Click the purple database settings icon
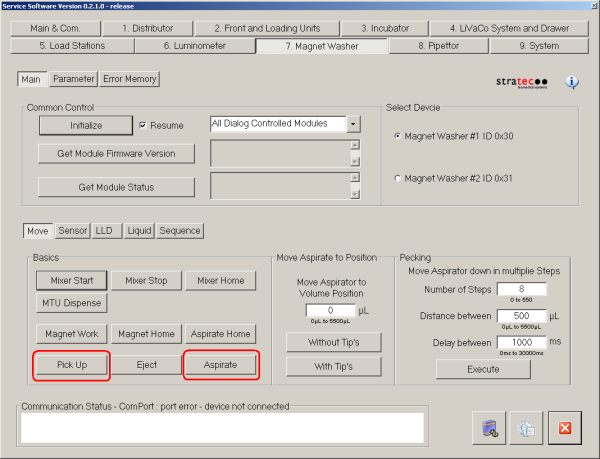Viewport: 600px width, 459px height. coord(489,428)
